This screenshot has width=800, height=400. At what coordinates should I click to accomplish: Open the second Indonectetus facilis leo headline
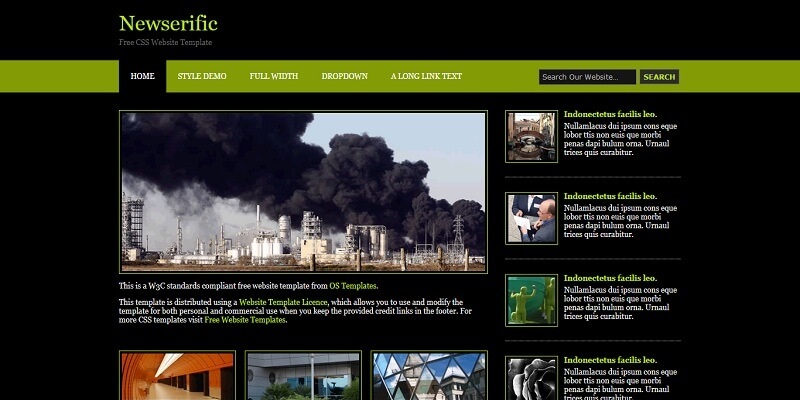point(610,196)
